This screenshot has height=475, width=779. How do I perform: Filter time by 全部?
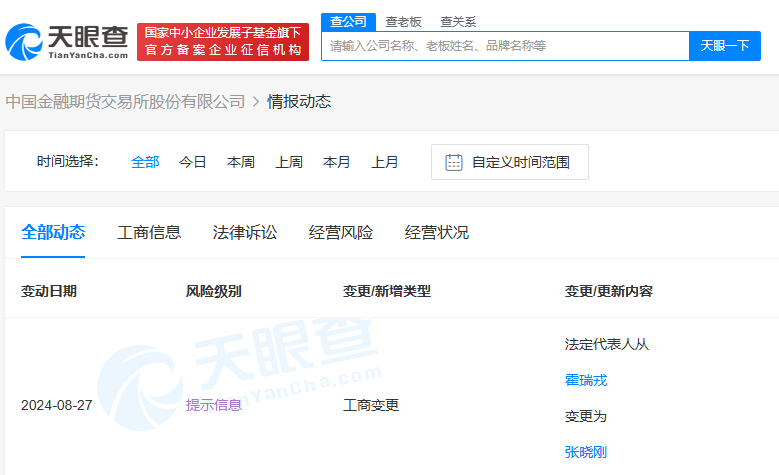pos(145,162)
